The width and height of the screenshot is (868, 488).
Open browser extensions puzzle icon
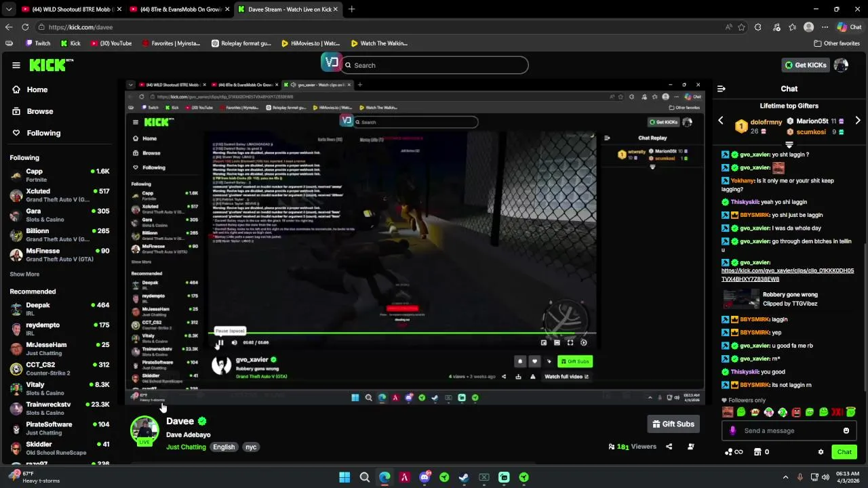tap(758, 27)
